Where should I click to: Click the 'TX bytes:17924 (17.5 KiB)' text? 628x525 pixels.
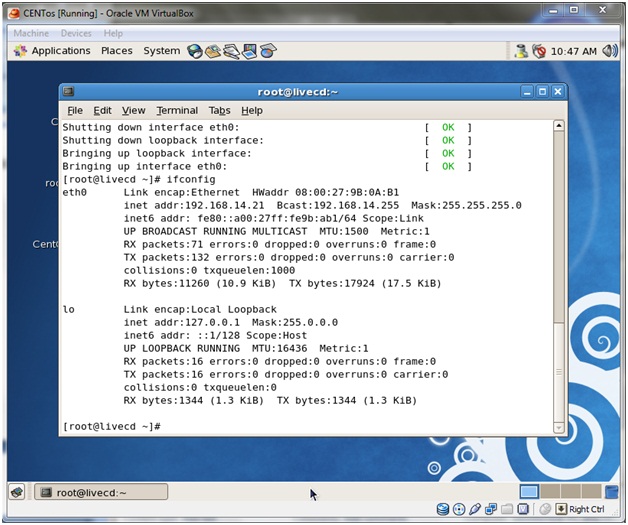(x=365, y=284)
